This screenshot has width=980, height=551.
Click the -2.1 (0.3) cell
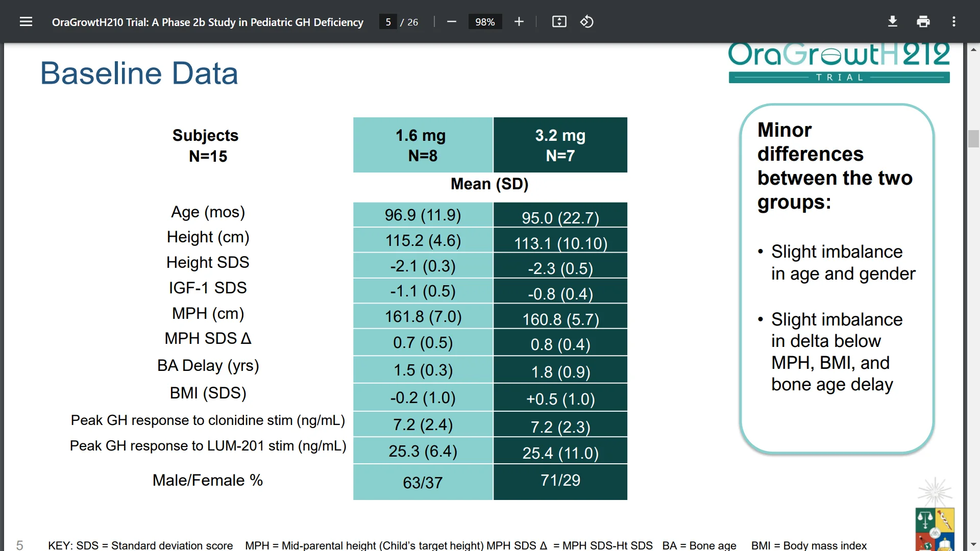click(423, 266)
